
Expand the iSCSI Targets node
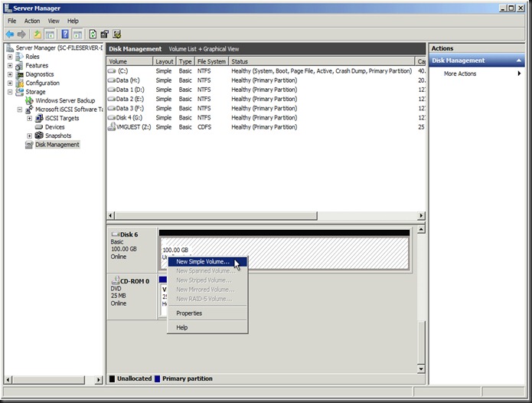point(29,118)
